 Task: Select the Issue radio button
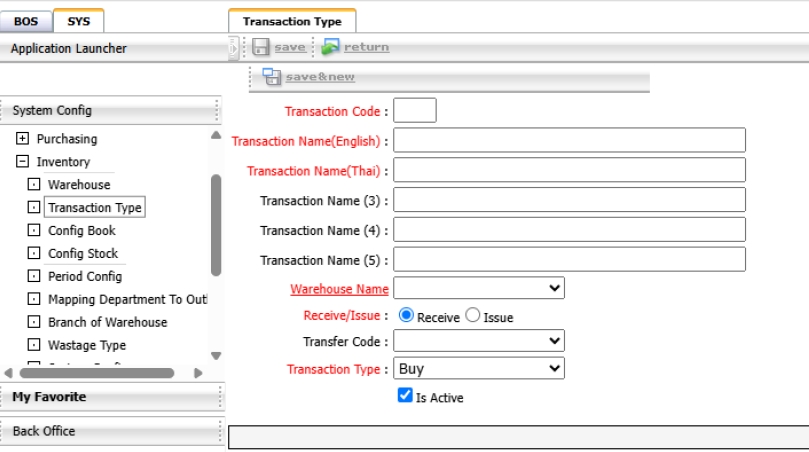click(x=473, y=316)
